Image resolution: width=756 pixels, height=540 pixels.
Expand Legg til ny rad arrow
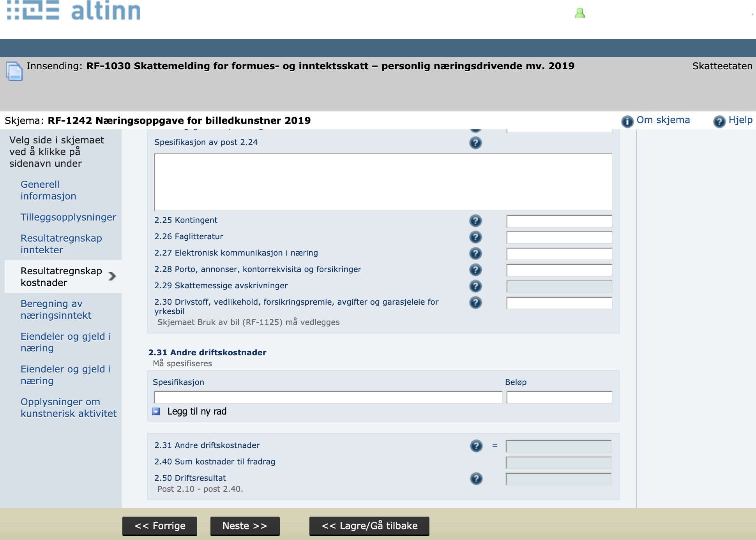click(x=156, y=411)
